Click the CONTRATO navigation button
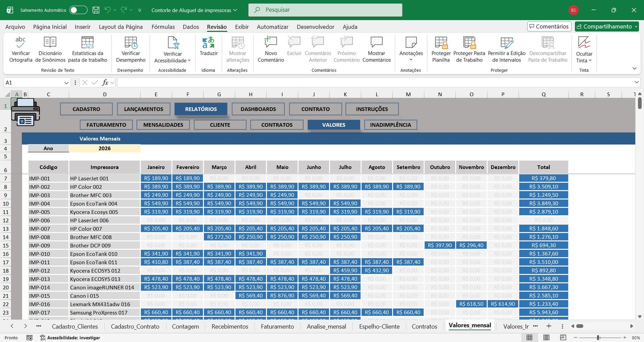 tap(316, 109)
